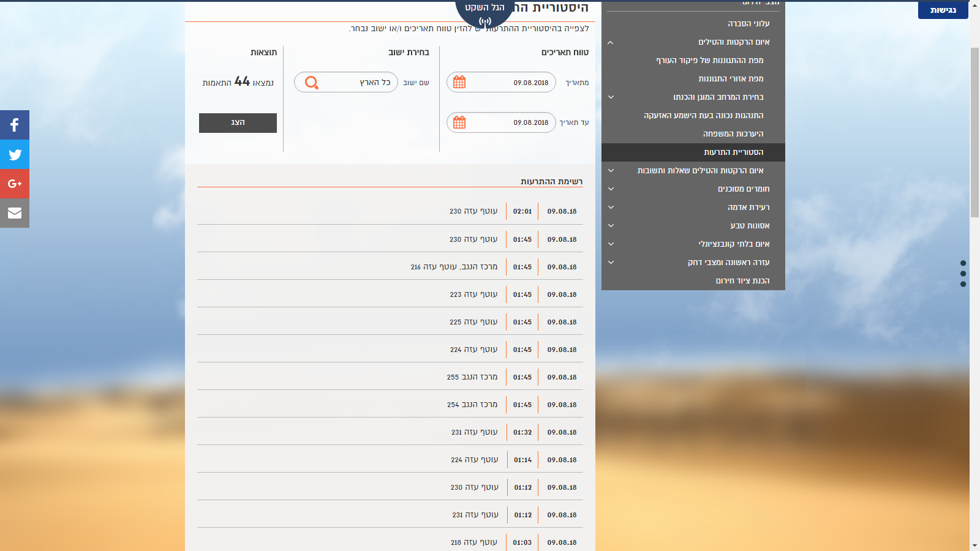980x551 pixels.
Task: Click the 'הגל השקט' broadcast signal icon
Action: (485, 21)
